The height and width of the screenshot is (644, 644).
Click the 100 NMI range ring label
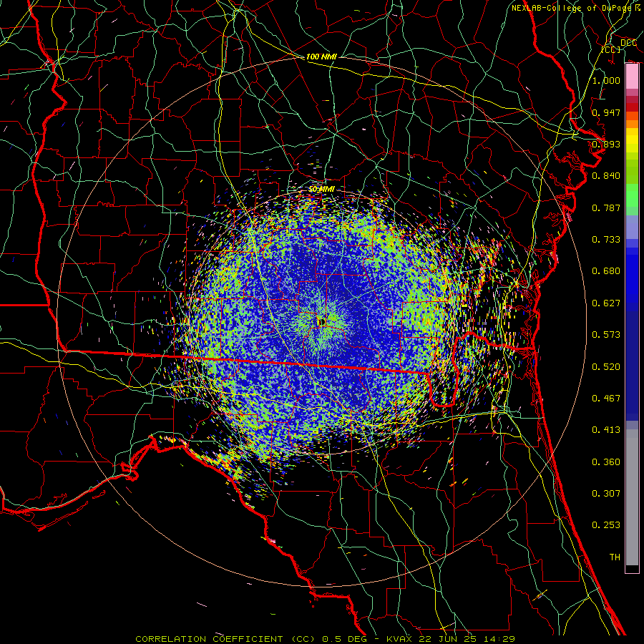321,57
